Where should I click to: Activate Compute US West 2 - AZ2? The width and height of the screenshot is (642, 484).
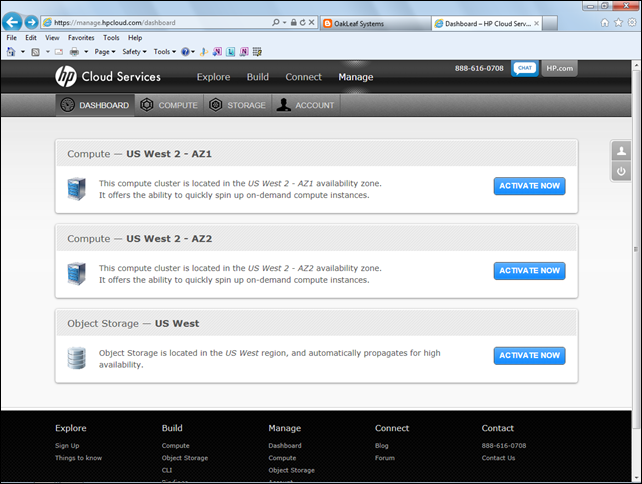[529, 271]
